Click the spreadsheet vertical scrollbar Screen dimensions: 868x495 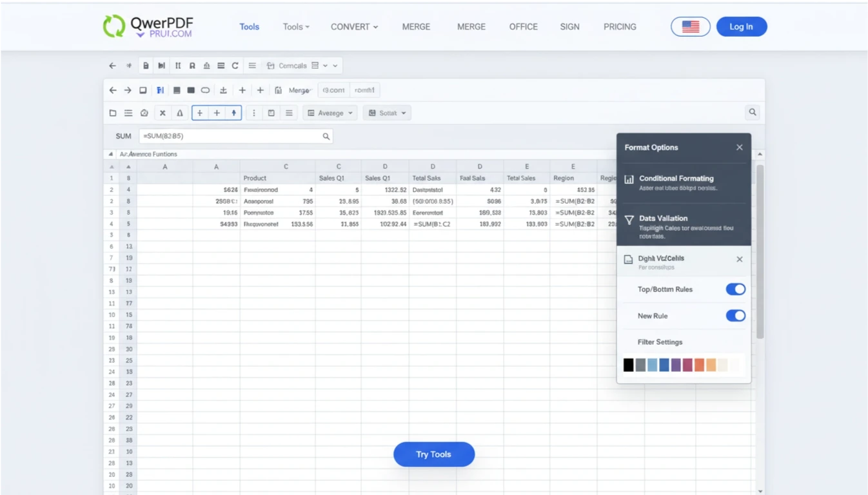pos(760,251)
